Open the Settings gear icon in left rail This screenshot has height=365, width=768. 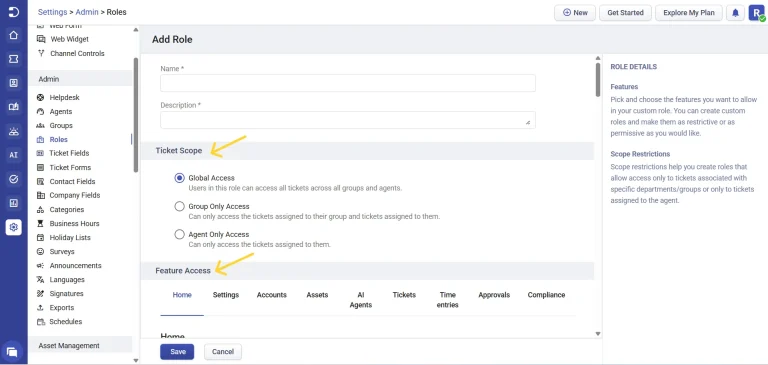[x=14, y=227]
